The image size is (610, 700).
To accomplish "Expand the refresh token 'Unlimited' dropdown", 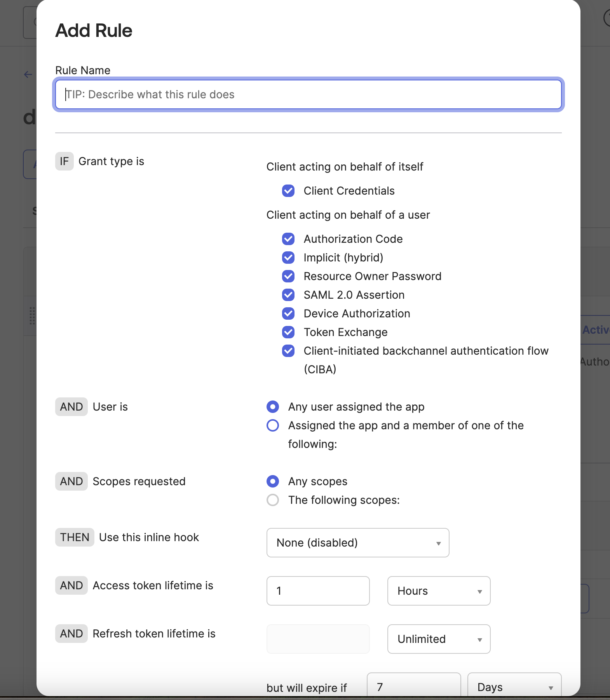I will (x=439, y=639).
